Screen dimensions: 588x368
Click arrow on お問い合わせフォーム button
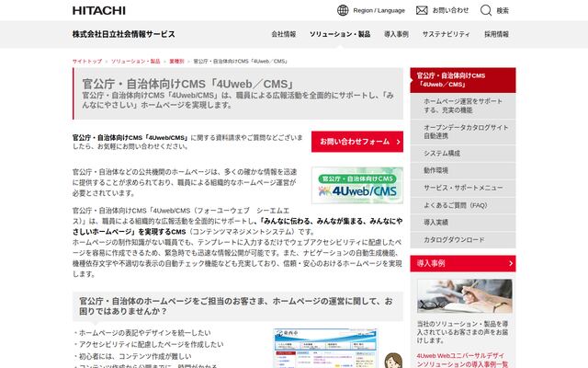click(x=398, y=142)
